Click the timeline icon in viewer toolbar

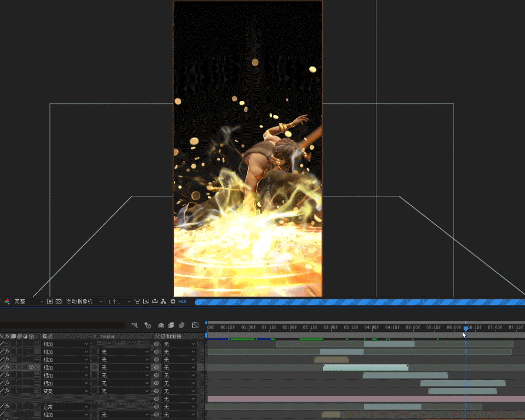[x=155, y=301]
